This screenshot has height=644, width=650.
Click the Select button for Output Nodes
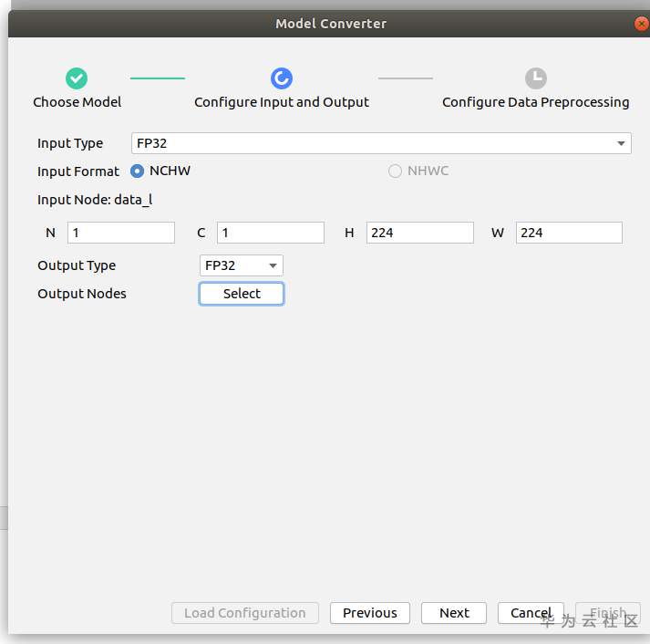coord(242,294)
